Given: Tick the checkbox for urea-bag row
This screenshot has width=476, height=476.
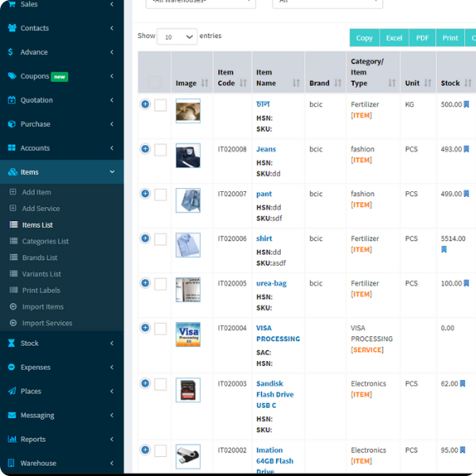Looking at the screenshot, I should (x=160, y=283).
